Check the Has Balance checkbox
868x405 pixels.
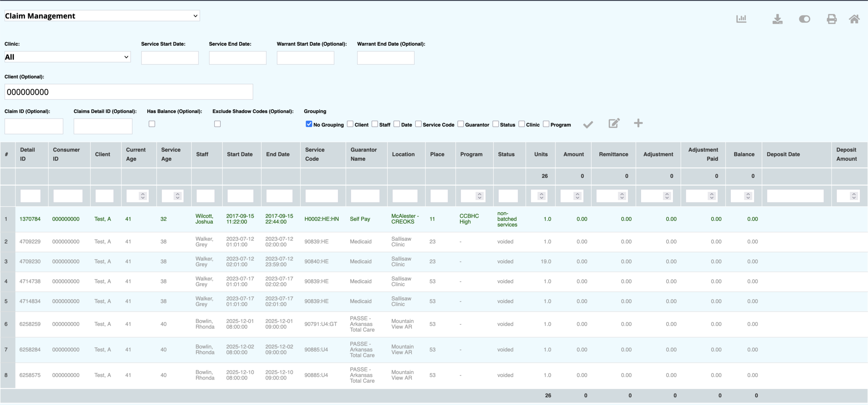click(152, 124)
